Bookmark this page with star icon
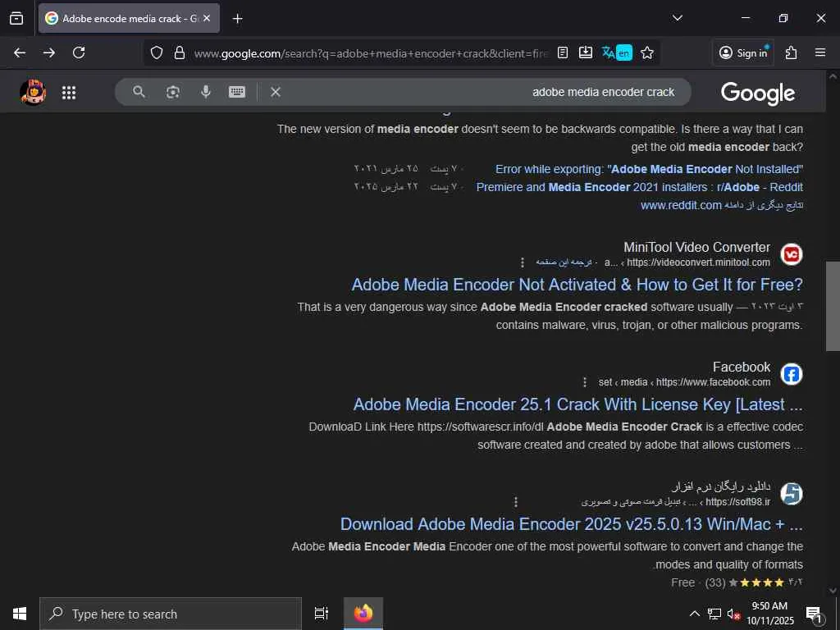 tap(647, 52)
